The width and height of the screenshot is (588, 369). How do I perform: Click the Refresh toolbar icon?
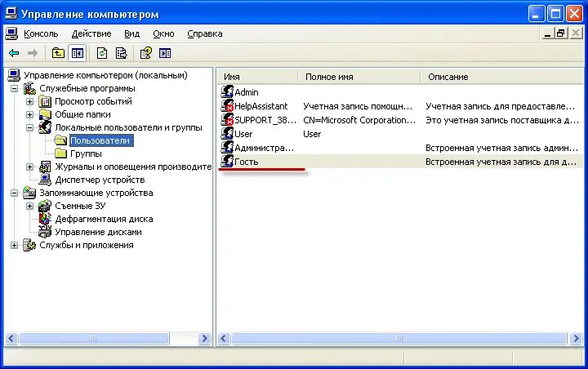pos(102,53)
